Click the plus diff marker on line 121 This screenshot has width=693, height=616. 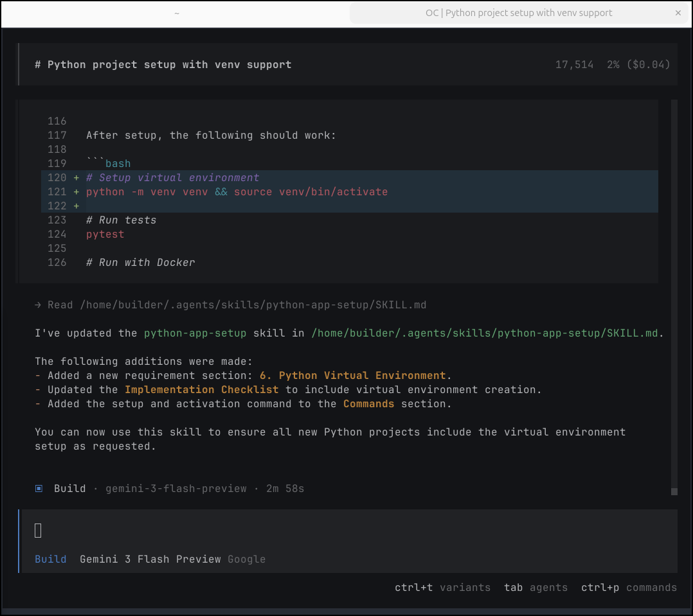click(x=75, y=191)
